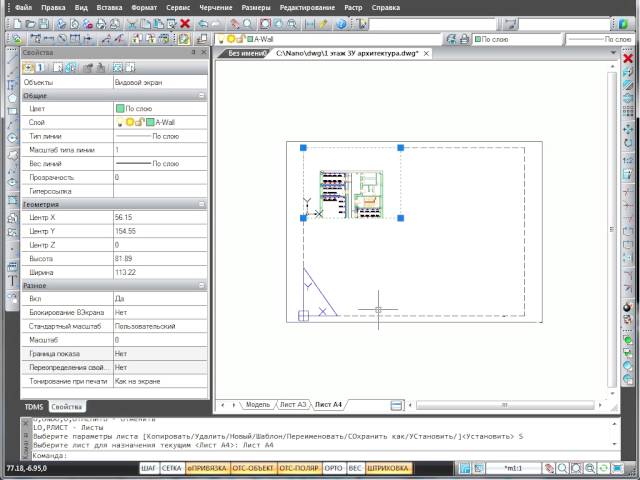Toggle ОТС-ПОЛЯР polar tracking
Screen dimensions: 640x480
tap(299, 468)
